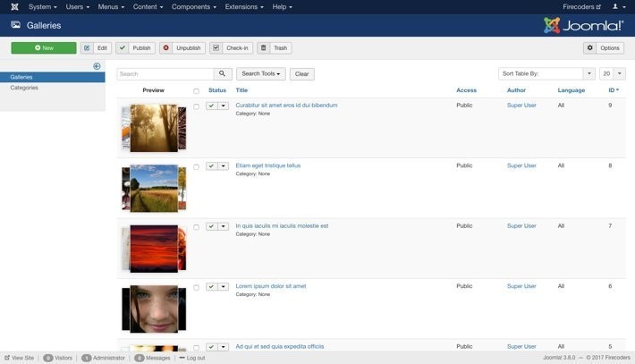The width and height of the screenshot is (635, 364).
Task: Click the red Unpublish icon
Action: [166, 47]
